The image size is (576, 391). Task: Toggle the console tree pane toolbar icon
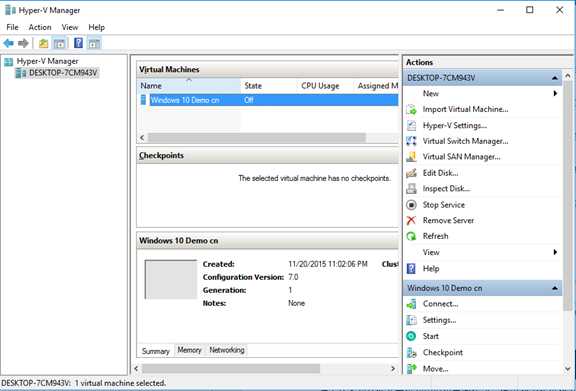tap(59, 43)
